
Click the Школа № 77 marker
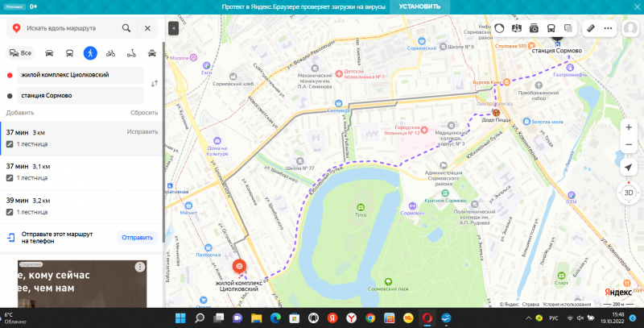tap(299, 161)
